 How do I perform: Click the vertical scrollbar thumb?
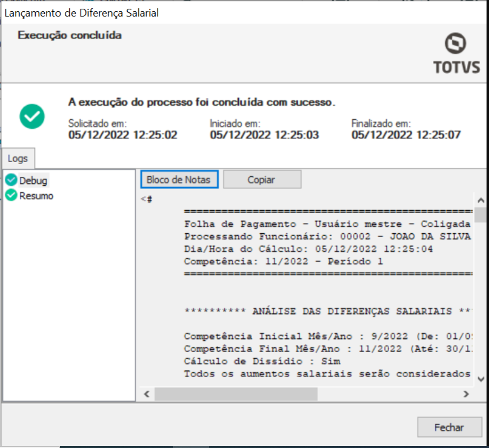pyautogui.click(x=481, y=215)
